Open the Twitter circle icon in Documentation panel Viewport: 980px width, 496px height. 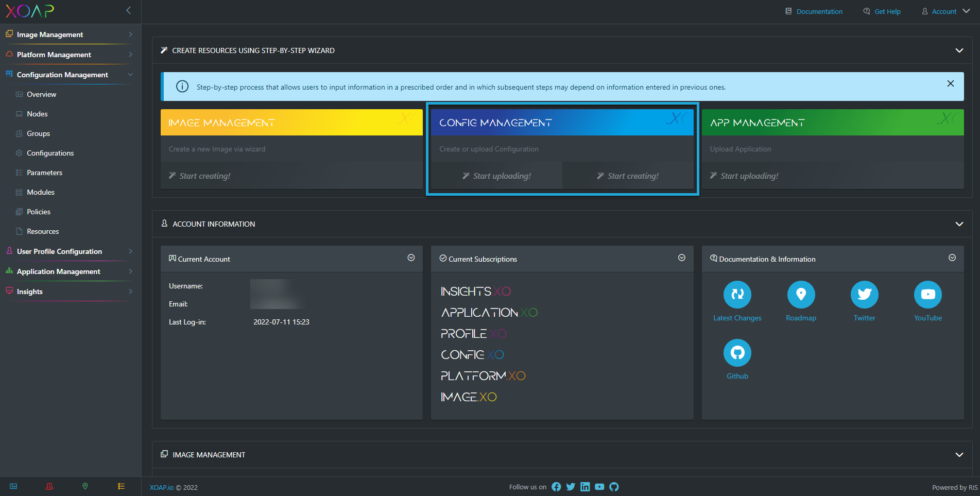pos(865,295)
